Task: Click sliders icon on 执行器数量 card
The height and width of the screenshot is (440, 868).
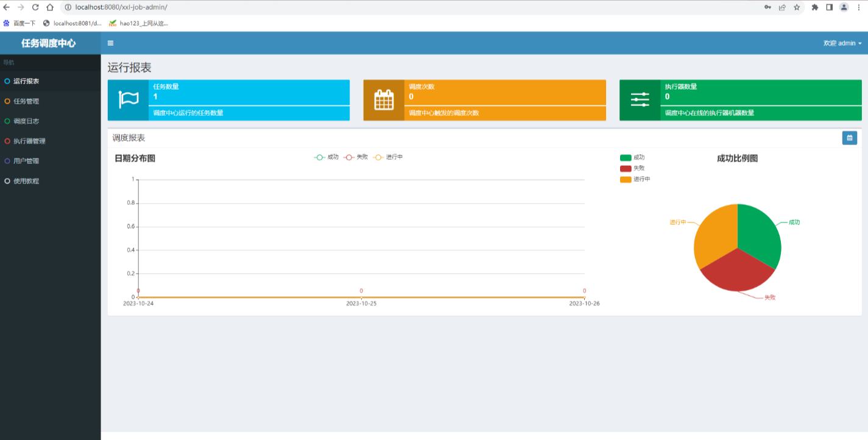Action: click(640, 100)
